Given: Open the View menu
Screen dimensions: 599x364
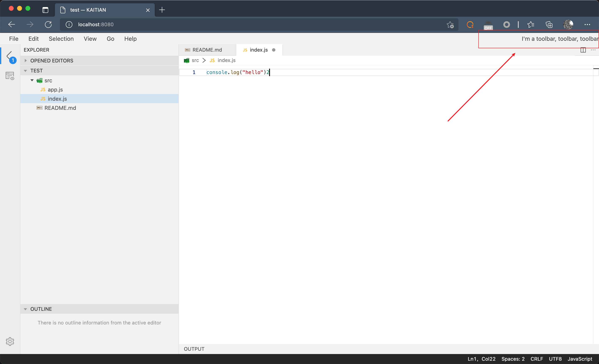Looking at the screenshot, I should click(x=90, y=39).
